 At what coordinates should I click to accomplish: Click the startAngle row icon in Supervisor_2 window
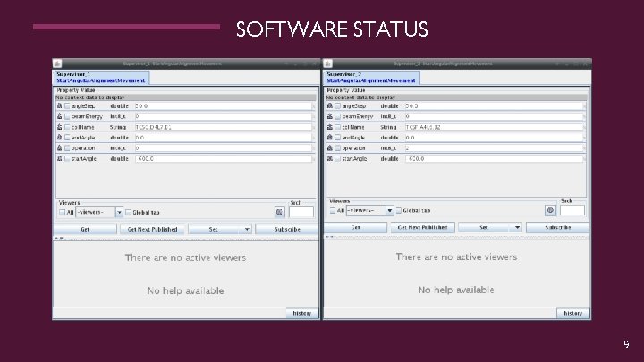[x=330, y=158]
